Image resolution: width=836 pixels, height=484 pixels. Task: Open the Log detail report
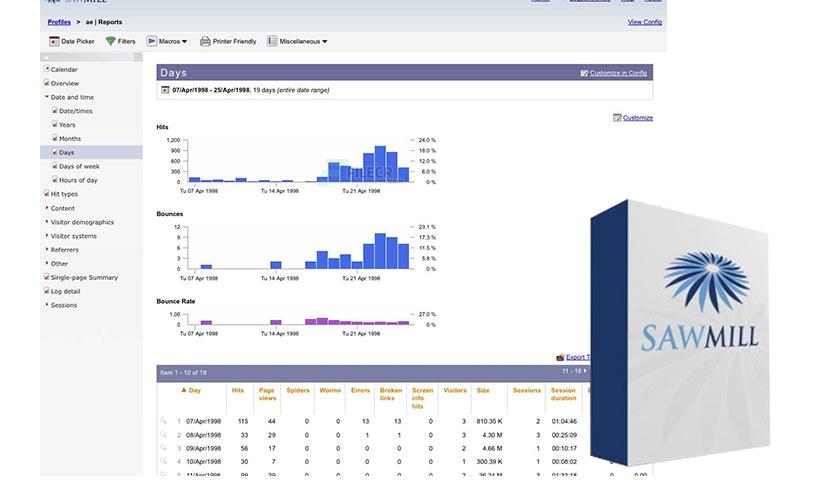[x=65, y=291]
